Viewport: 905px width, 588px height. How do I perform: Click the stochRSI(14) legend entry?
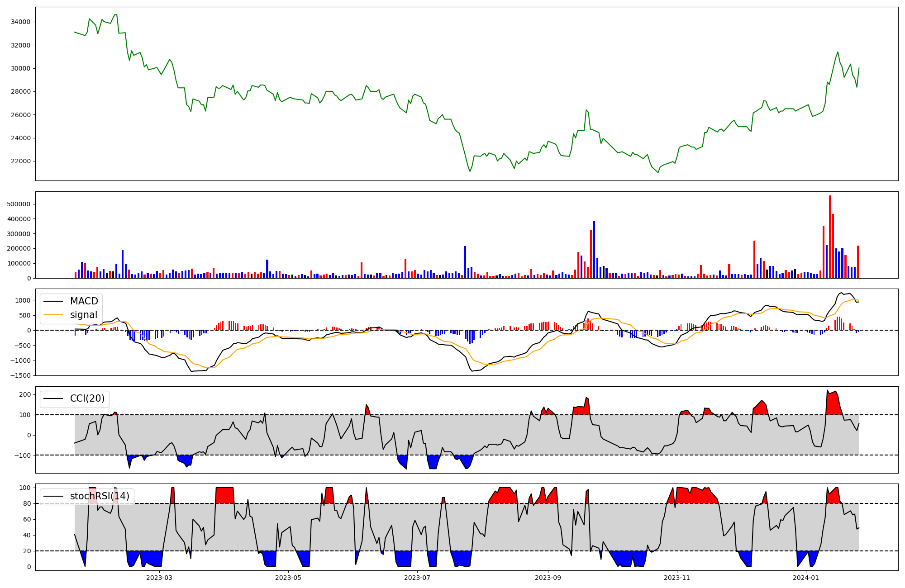point(100,496)
